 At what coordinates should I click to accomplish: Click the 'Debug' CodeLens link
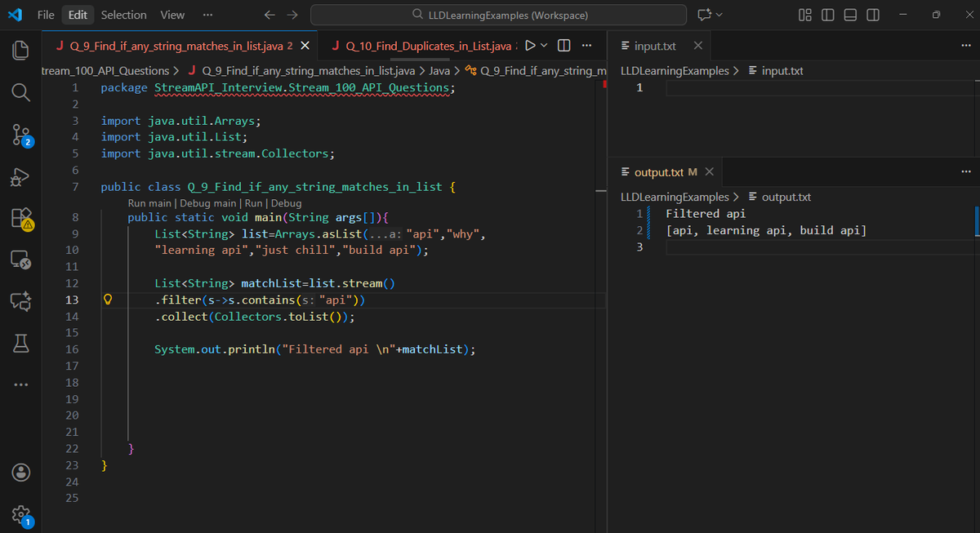tap(286, 202)
